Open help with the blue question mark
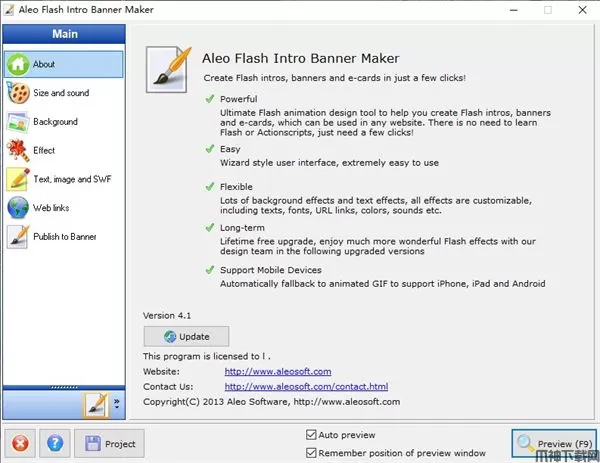The image size is (600, 463). click(x=55, y=443)
